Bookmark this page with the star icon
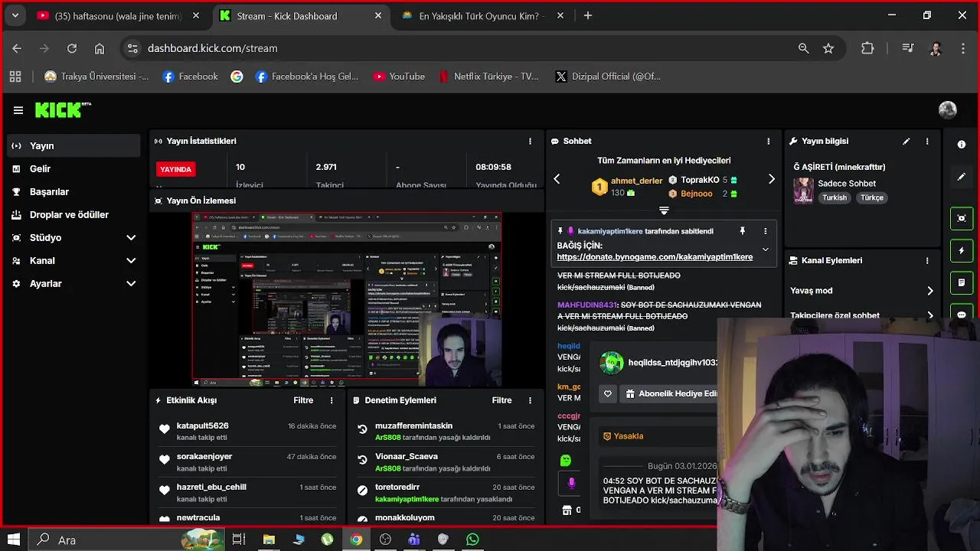Viewport: 980px width, 551px height. [828, 48]
